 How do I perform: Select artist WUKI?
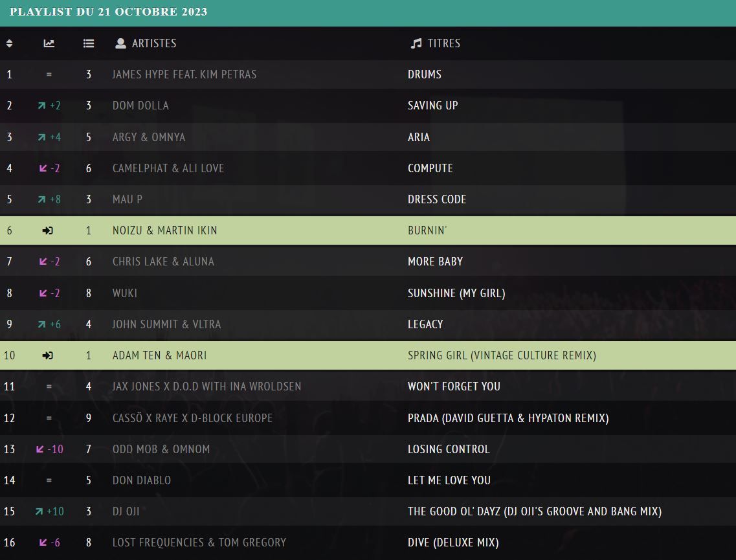125,293
